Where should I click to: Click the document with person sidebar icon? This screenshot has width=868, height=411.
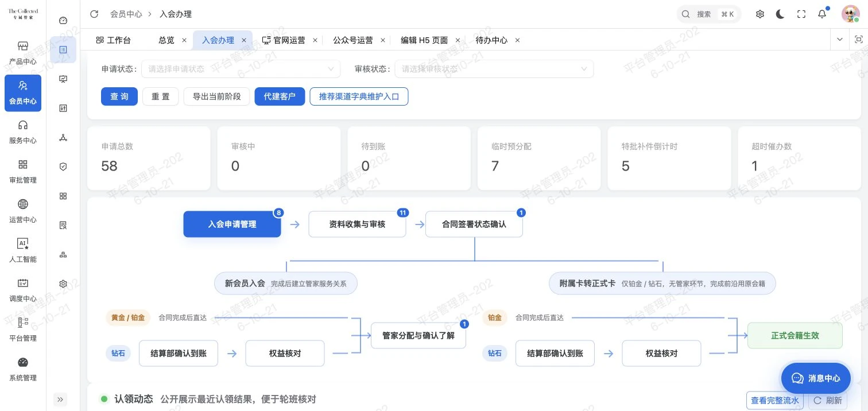(63, 226)
